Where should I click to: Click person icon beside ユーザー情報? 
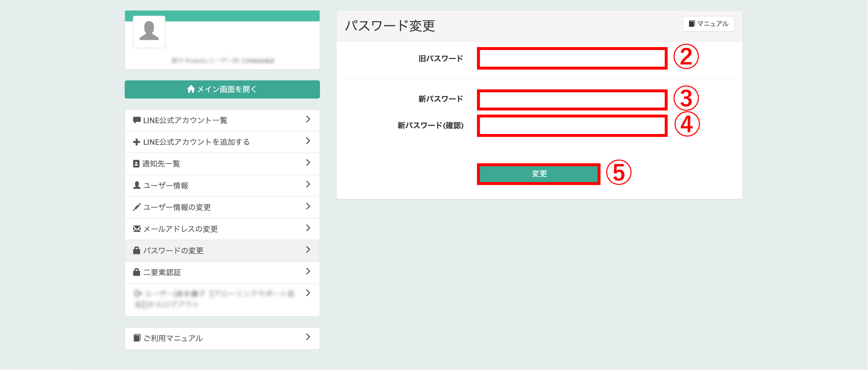click(137, 185)
